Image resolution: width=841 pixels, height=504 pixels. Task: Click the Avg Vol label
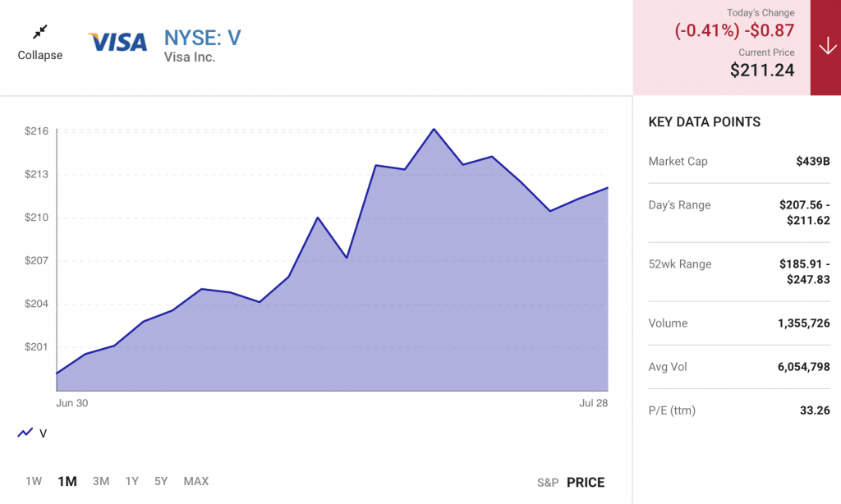point(668,367)
